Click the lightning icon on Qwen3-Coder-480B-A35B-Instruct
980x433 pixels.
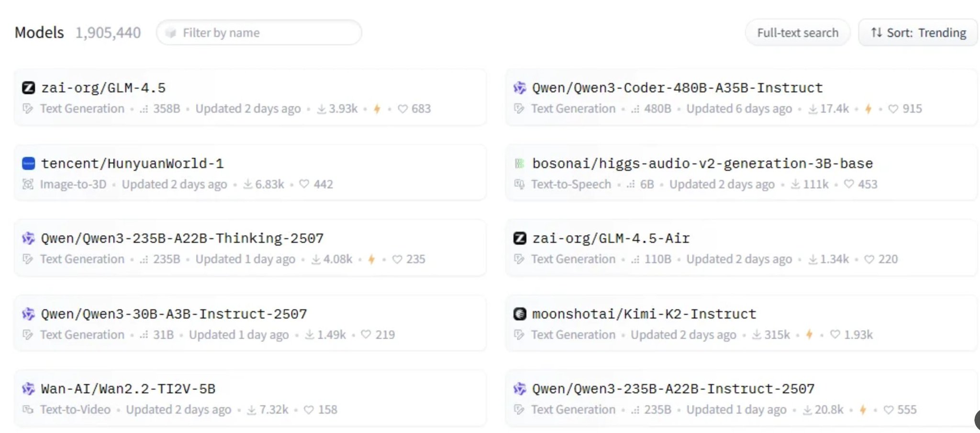[868, 109]
